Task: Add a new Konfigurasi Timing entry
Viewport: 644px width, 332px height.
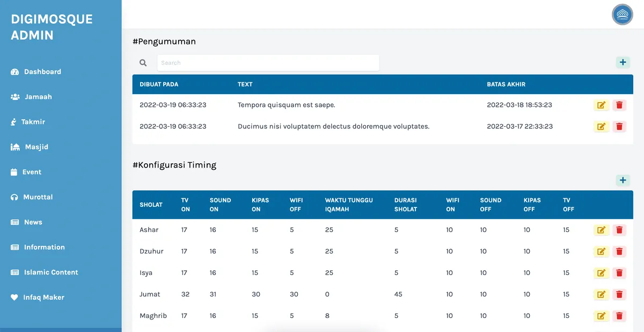Action: [x=623, y=181]
